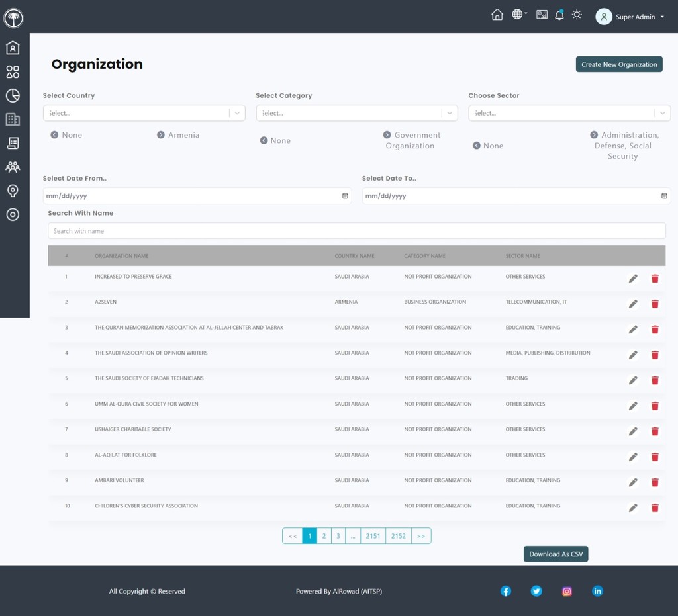
Task: Delete the A2SEVEN organization
Action: tap(655, 304)
